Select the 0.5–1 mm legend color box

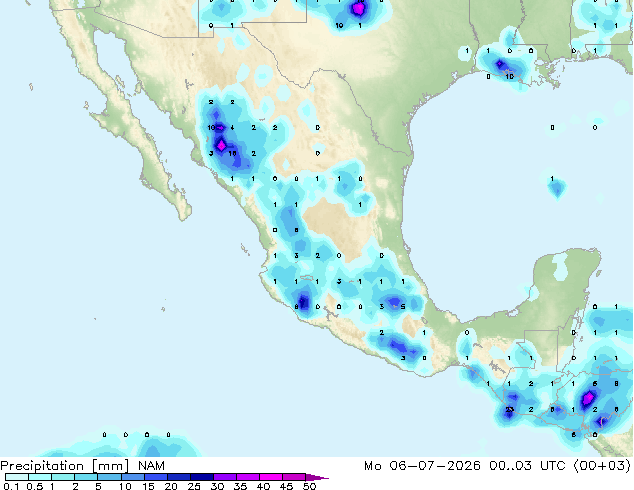40,477
